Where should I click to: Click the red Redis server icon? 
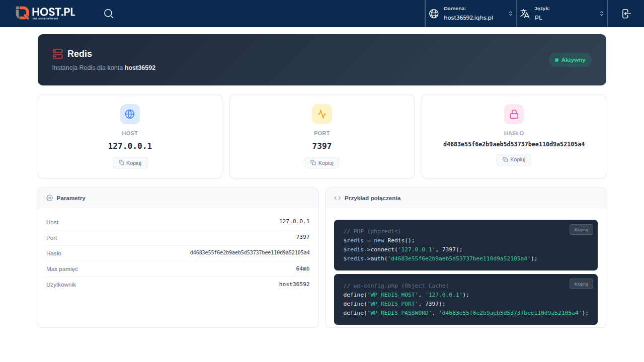click(57, 54)
